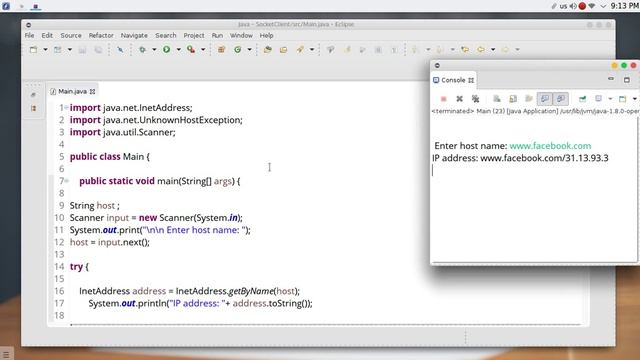The height and width of the screenshot is (360, 640).
Task: Click the Open Type icon
Action: point(268,50)
